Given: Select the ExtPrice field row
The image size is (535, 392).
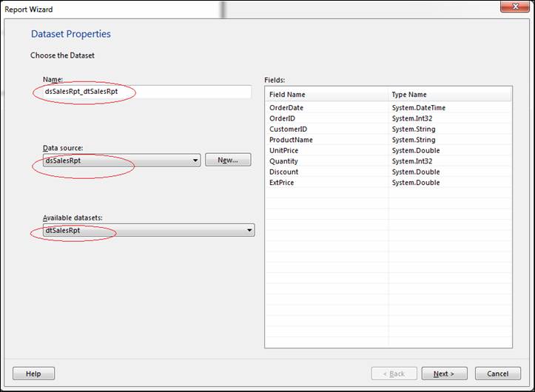Looking at the screenshot, I should pyautogui.click(x=388, y=183).
